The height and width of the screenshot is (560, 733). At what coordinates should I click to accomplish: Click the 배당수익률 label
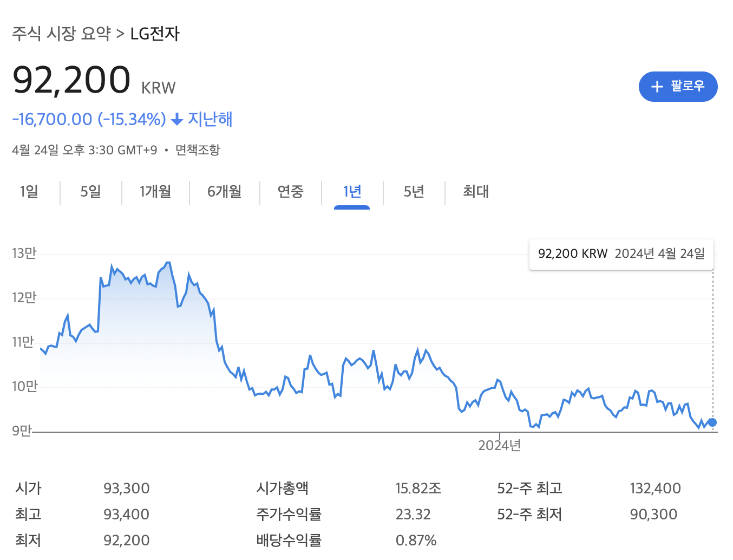[289, 541]
